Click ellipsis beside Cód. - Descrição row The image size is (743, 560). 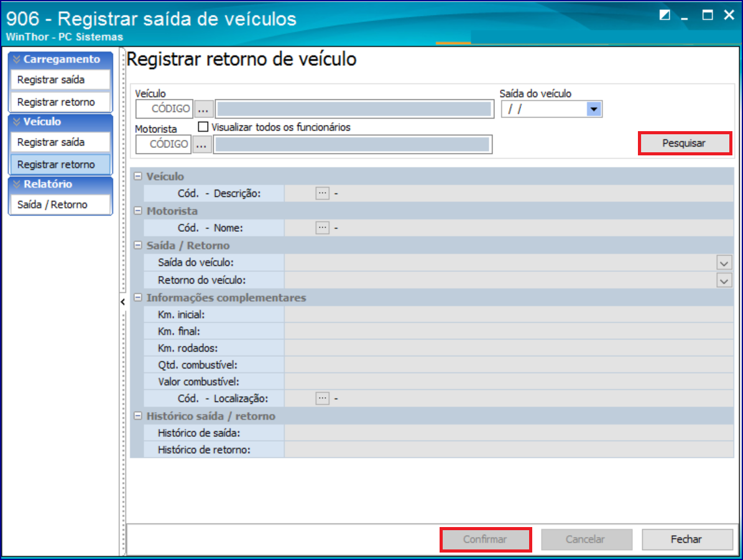pyautogui.click(x=322, y=193)
